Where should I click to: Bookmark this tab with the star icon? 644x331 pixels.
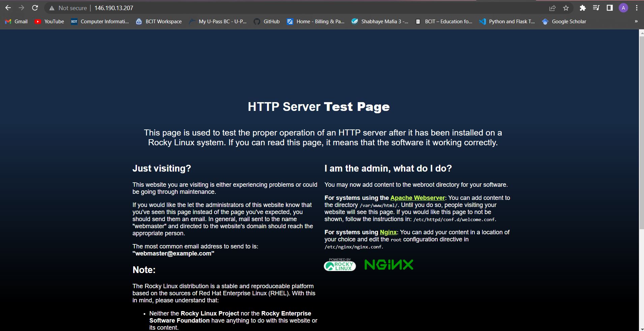pyautogui.click(x=566, y=8)
